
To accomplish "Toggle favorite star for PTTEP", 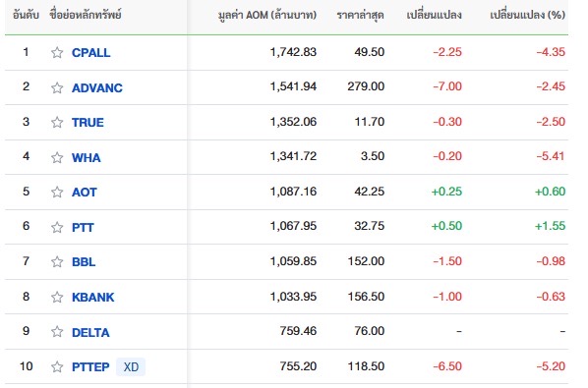I will pos(57,366).
